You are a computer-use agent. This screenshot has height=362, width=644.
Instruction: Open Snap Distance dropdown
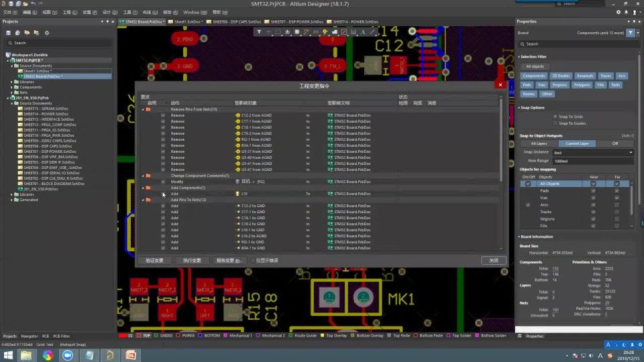[x=631, y=153]
